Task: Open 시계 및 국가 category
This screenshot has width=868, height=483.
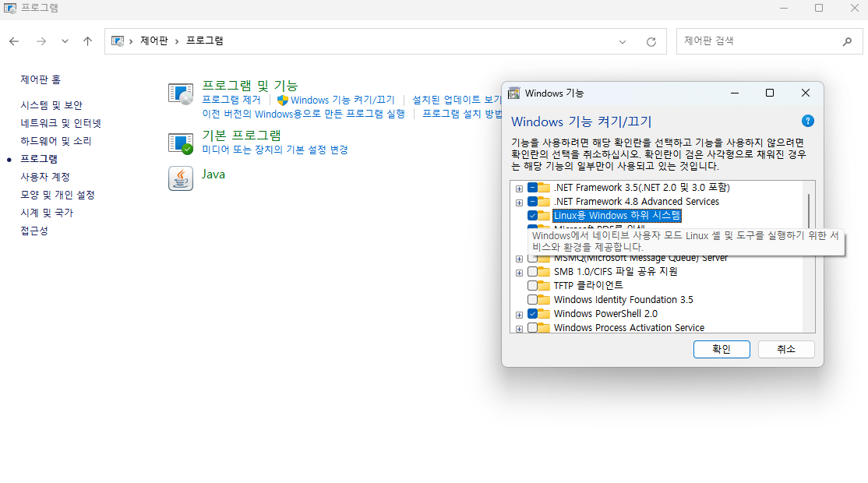Action: tap(47, 213)
